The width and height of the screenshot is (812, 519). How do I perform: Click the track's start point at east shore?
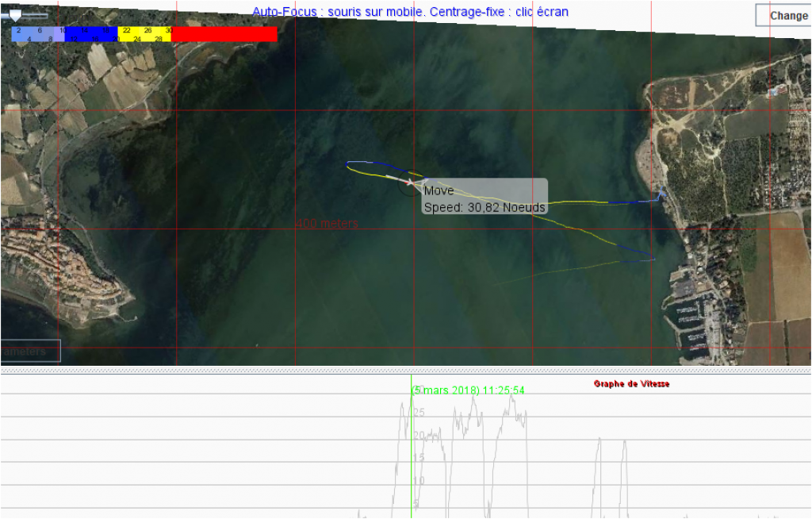(662, 196)
